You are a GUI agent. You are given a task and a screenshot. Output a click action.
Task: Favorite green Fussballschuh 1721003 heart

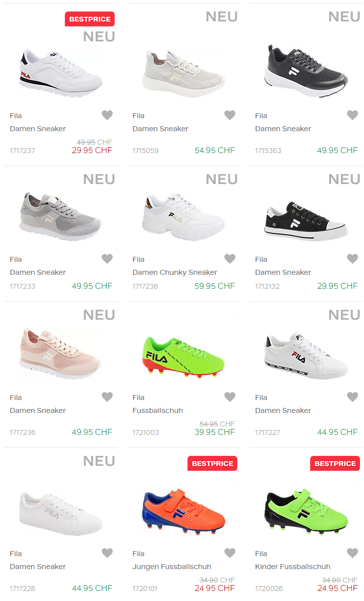tap(230, 397)
